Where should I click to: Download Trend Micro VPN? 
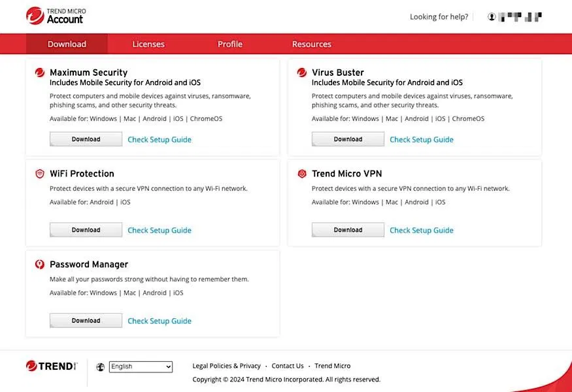coord(348,230)
